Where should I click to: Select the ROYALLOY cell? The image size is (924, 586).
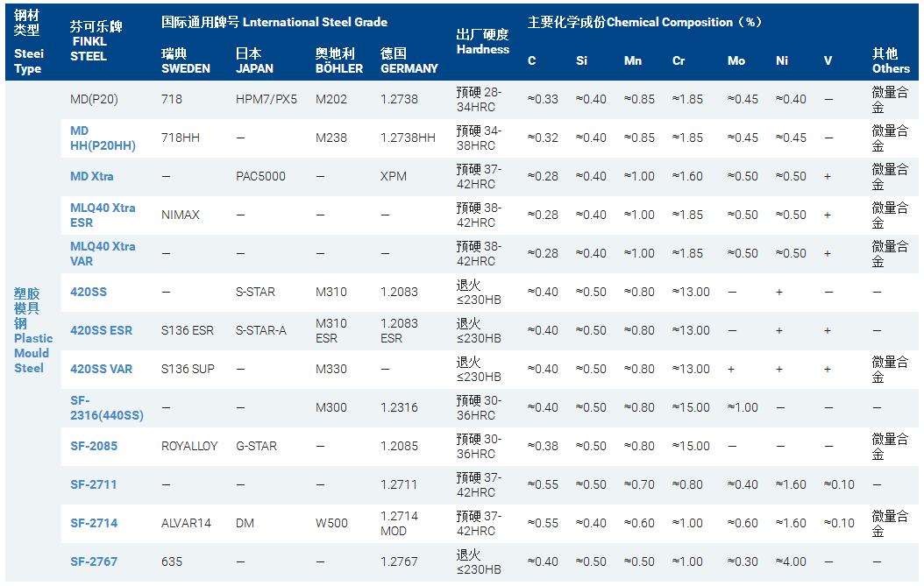189,446
